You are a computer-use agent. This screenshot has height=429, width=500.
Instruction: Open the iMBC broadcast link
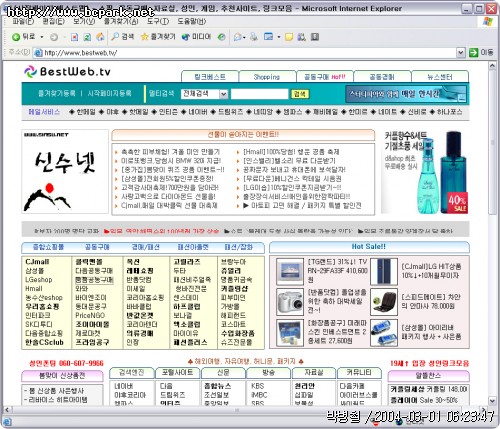259,395
